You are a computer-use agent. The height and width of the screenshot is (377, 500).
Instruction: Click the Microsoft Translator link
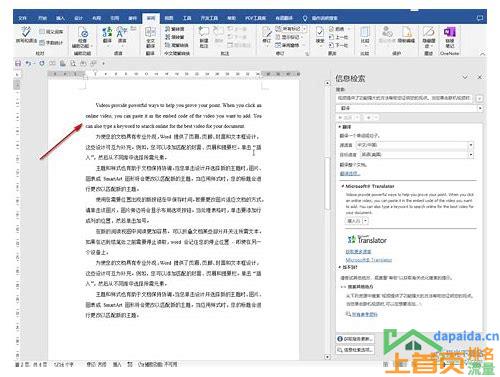[369, 260]
